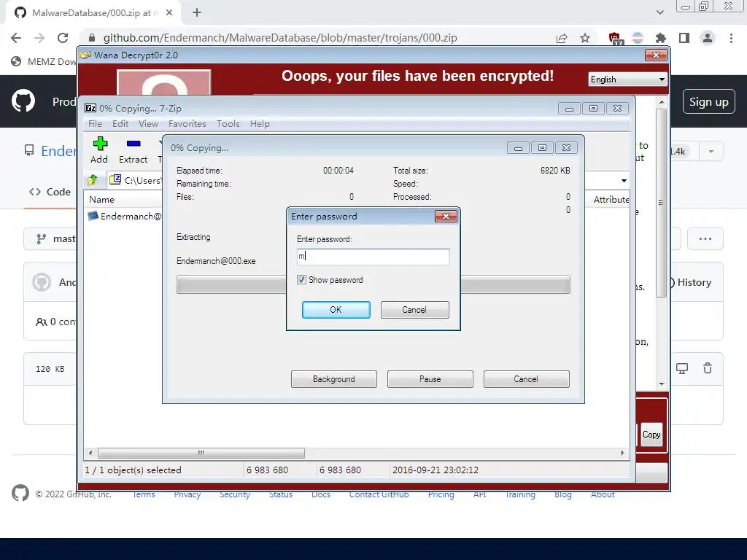The image size is (747, 560).
Task: Reload the GitHub page
Action: click(x=63, y=38)
